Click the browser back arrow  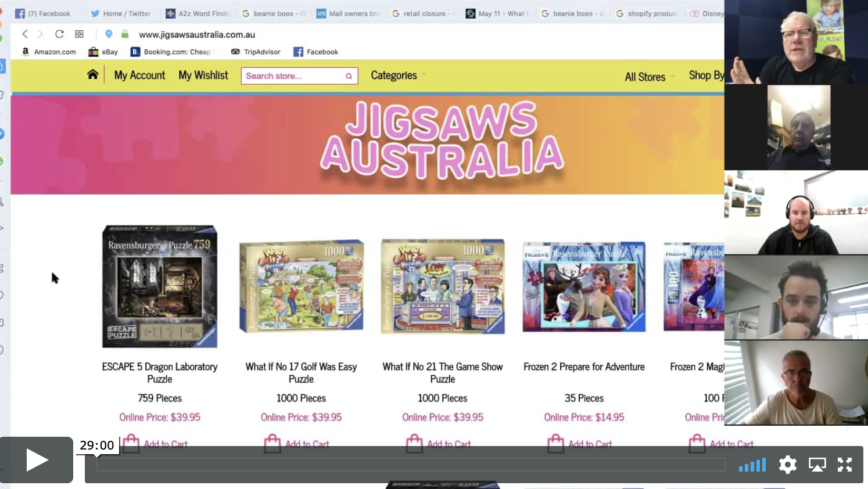pos(25,34)
